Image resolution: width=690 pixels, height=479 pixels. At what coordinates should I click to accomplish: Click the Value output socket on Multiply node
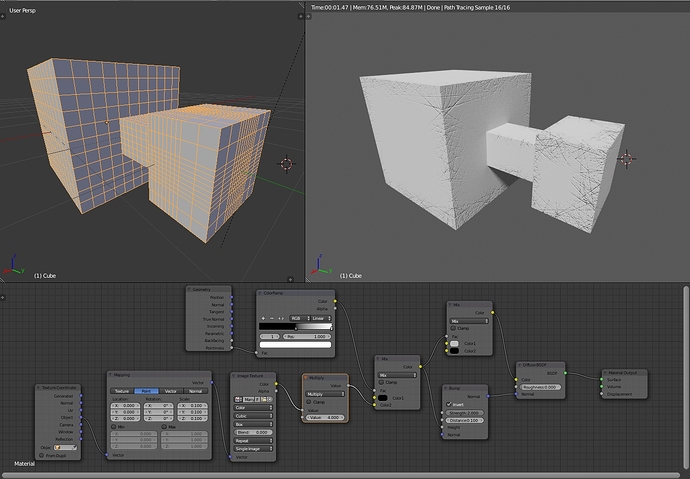pos(349,386)
